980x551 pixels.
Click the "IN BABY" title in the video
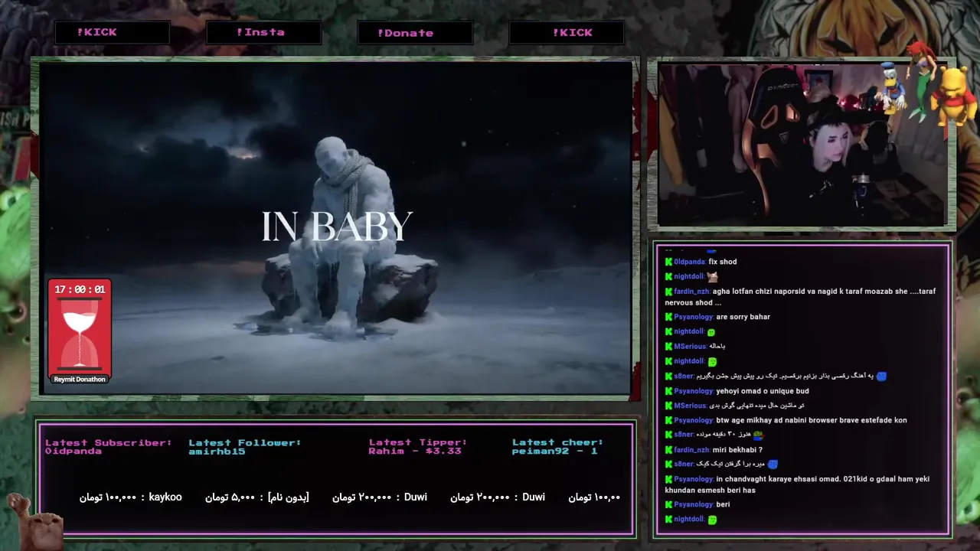[x=337, y=227]
